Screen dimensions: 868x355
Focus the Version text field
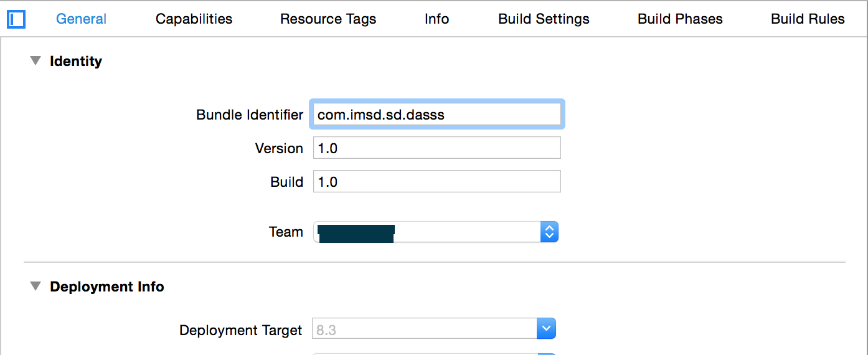click(436, 148)
